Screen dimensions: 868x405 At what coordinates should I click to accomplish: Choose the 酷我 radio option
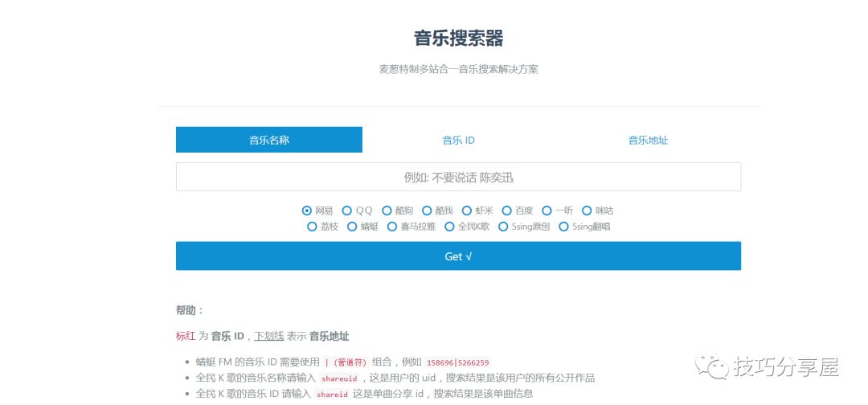(x=427, y=211)
